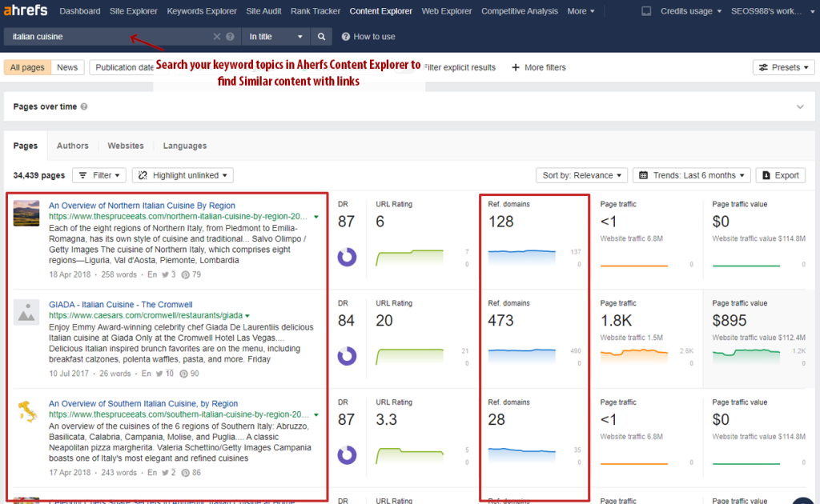The image size is (820, 504).
Task: Select the News toggle
Action: pos(67,67)
